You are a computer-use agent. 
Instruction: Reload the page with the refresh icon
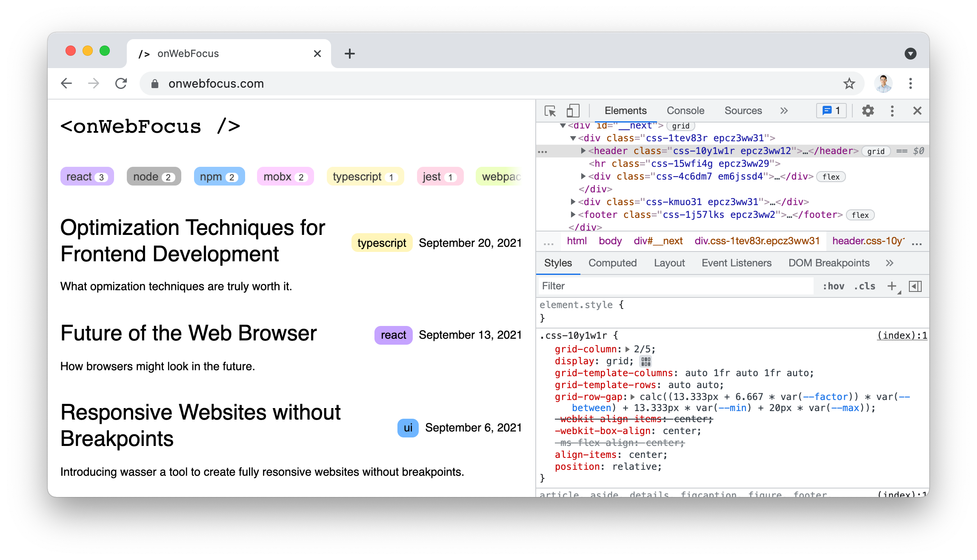click(121, 83)
